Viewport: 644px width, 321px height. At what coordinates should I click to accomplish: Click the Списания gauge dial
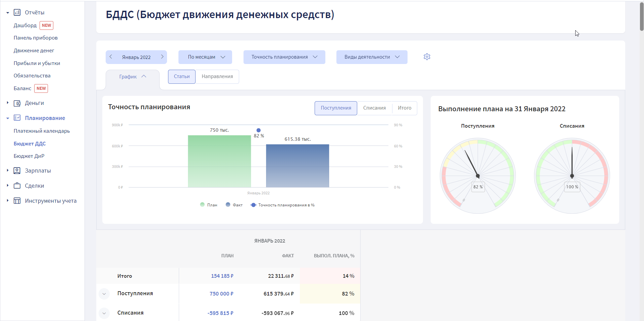pos(572,176)
